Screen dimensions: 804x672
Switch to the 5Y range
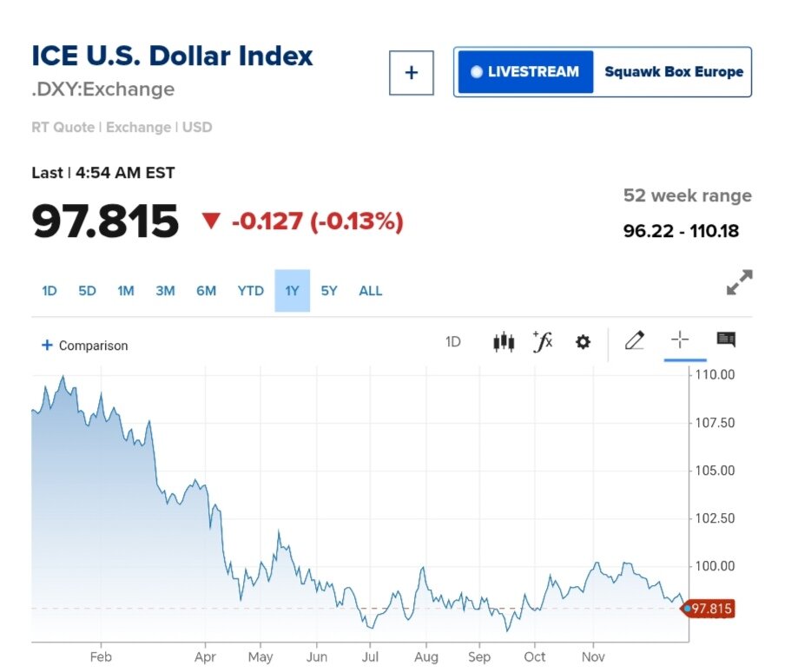click(328, 291)
